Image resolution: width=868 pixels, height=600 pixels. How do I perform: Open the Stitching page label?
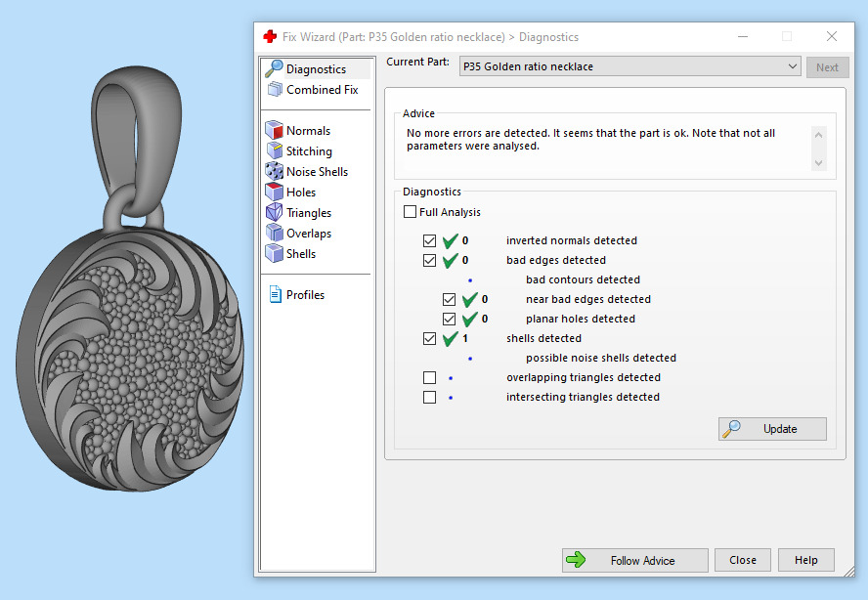click(x=309, y=151)
